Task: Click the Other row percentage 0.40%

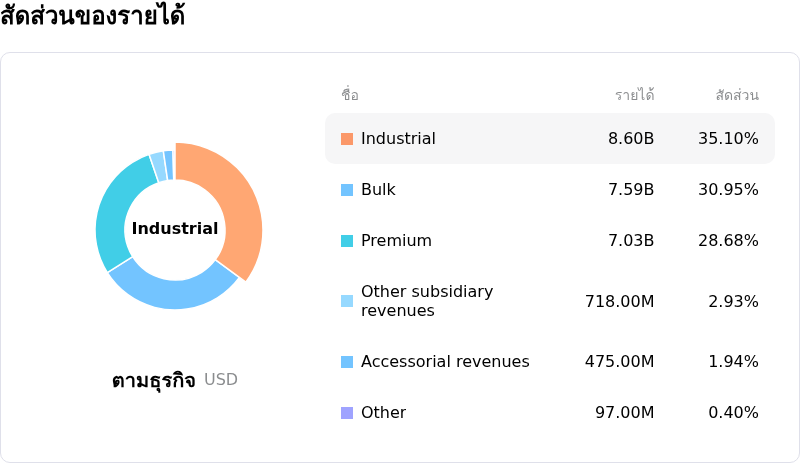Action: (x=733, y=412)
